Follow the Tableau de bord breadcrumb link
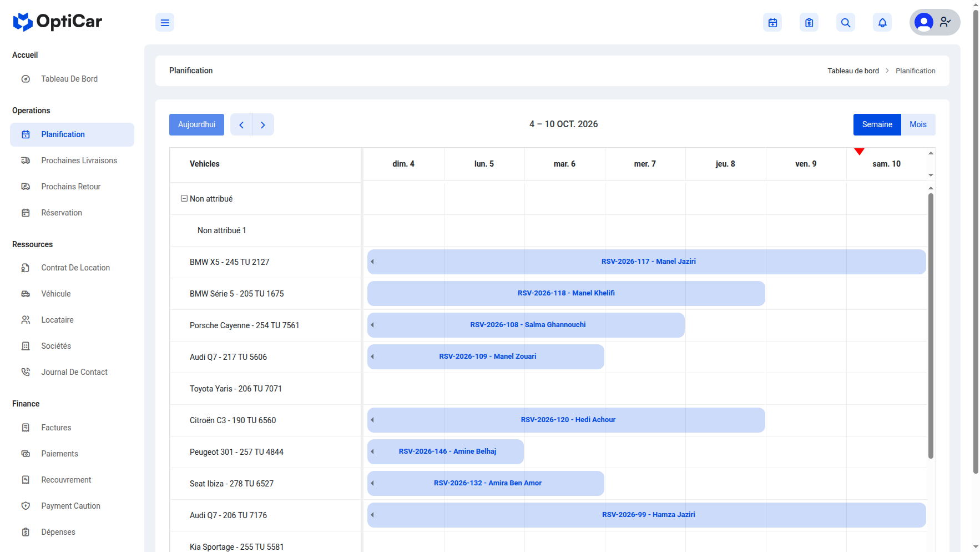The height and width of the screenshot is (552, 980). [x=853, y=71]
